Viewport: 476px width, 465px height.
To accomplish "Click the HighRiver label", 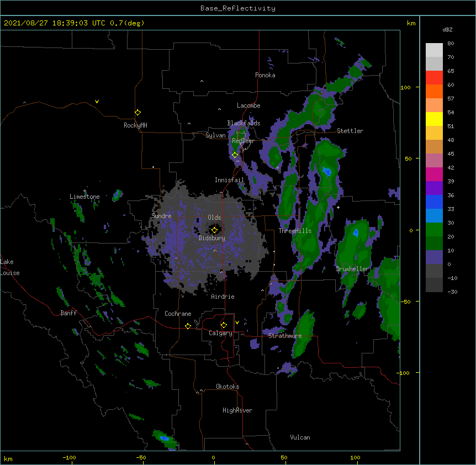I will tap(237, 410).
